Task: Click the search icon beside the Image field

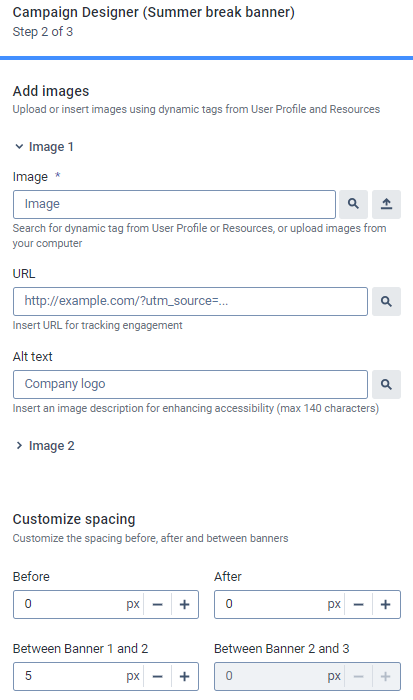Action: click(x=353, y=204)
